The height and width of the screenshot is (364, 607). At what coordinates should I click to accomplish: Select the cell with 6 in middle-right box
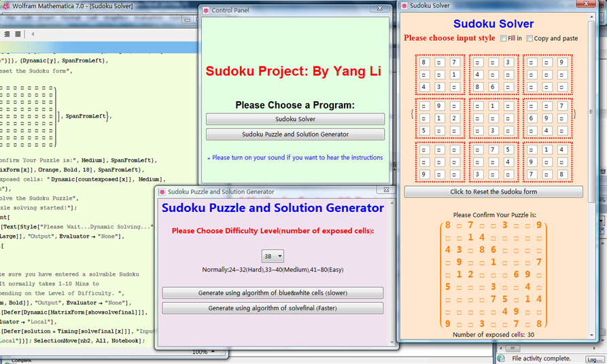tap(531, 118)
